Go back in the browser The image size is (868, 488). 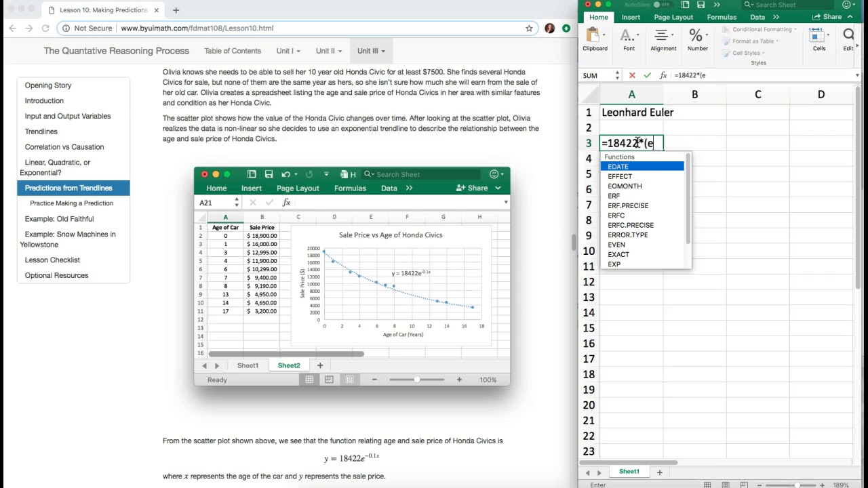12,28
